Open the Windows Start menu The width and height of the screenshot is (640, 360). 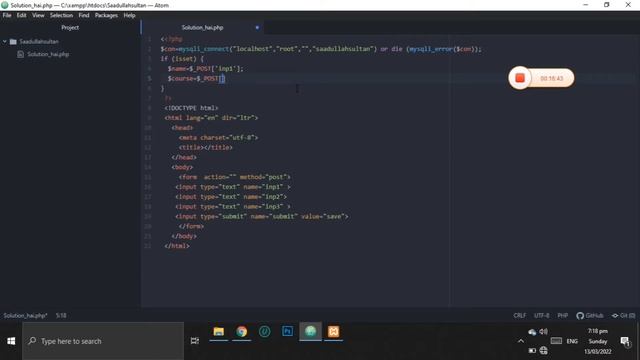[x=11, y=341]
